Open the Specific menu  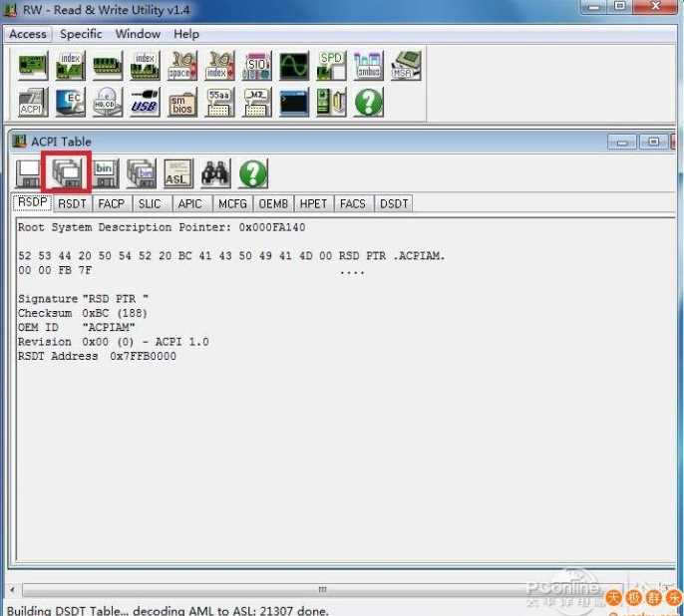(81, 34)
